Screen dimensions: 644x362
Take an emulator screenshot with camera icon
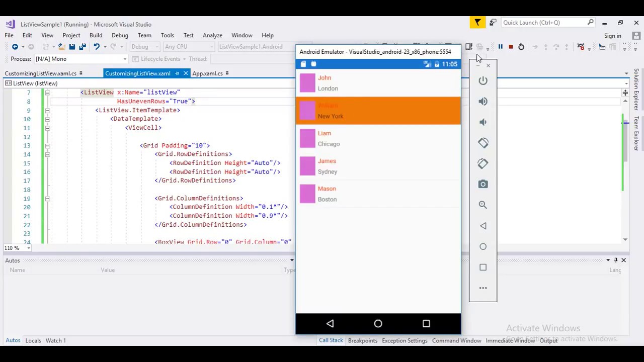(x=483, y=184)
